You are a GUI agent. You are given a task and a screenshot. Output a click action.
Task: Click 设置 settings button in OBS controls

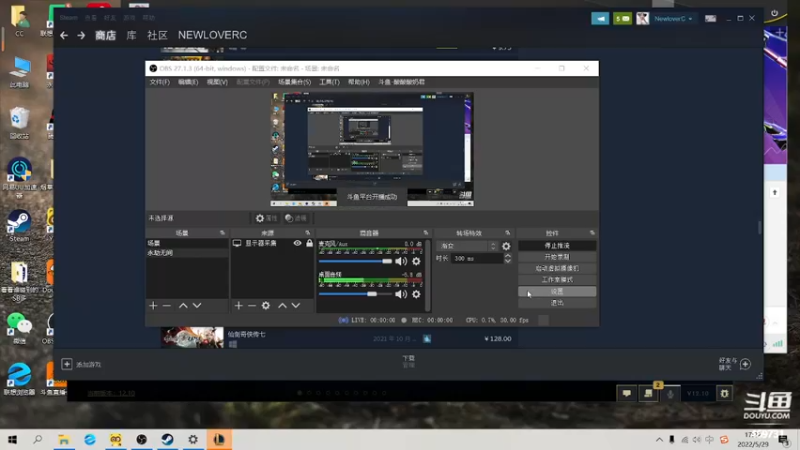click(557, 291)
